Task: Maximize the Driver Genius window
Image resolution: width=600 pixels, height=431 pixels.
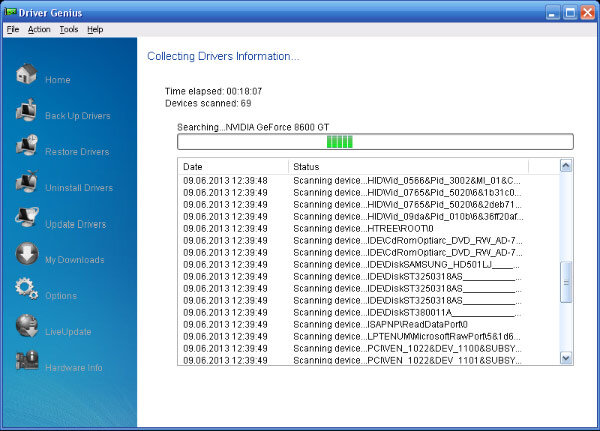Action: 570,13
